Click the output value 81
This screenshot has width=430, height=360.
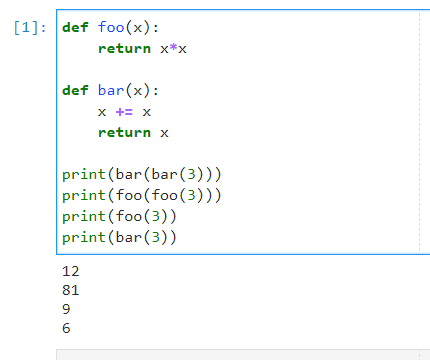click(71, 290)
